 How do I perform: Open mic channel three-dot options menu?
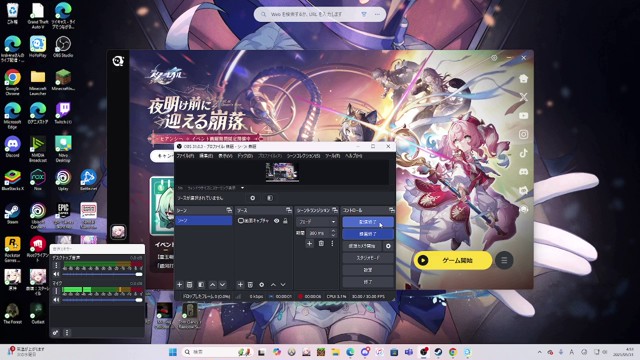click(x=56, y=291)
